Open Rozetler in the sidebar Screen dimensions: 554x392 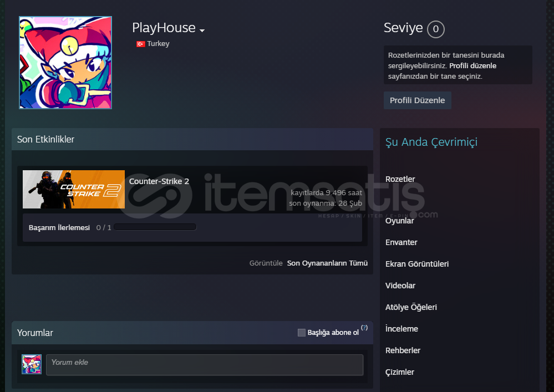pyautogui.click(x=400, y=179)
